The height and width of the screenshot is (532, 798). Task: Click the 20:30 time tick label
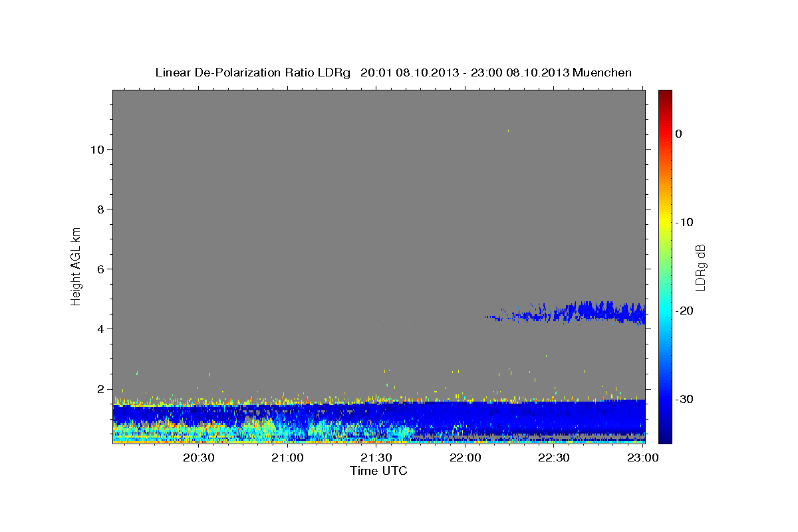pyautogui.click(x=199, y=458)
